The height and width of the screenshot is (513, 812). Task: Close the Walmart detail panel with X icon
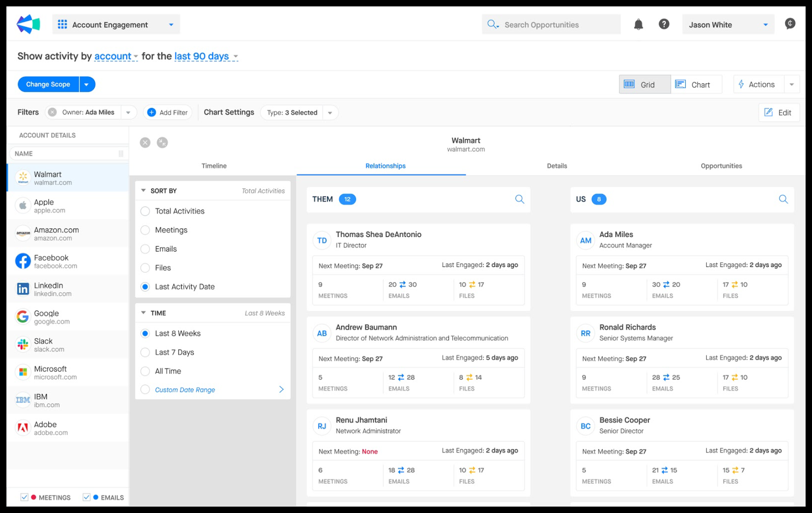145,143
